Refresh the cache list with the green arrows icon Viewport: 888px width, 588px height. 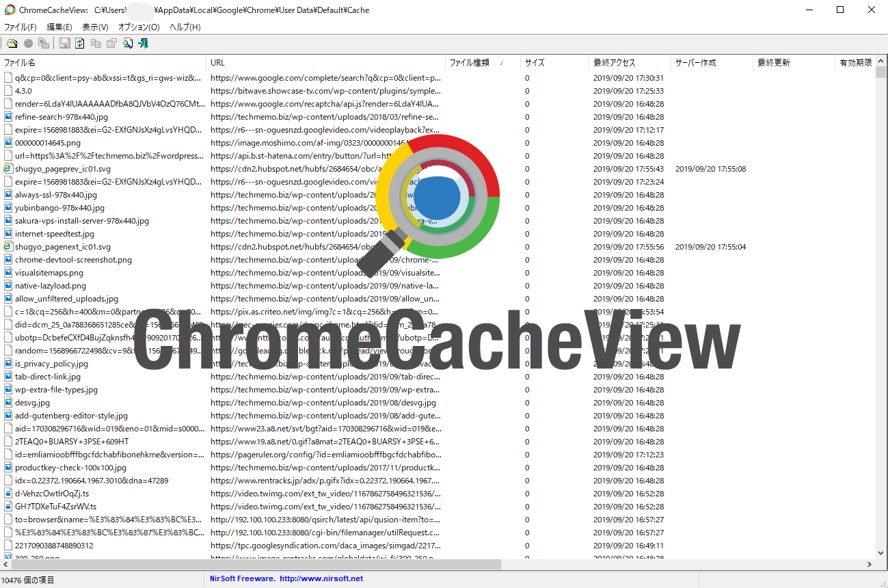click(80, 44)
